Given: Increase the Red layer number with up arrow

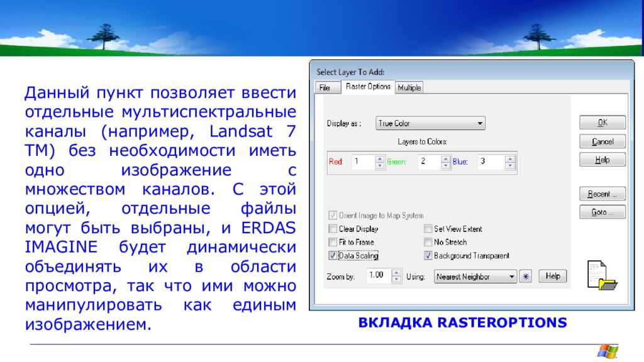Looking at the screenshot, I should 379,158.
